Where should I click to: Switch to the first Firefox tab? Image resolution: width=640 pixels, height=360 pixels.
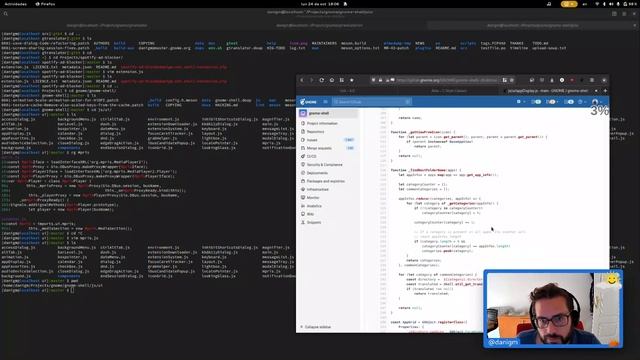click(347, 91)
